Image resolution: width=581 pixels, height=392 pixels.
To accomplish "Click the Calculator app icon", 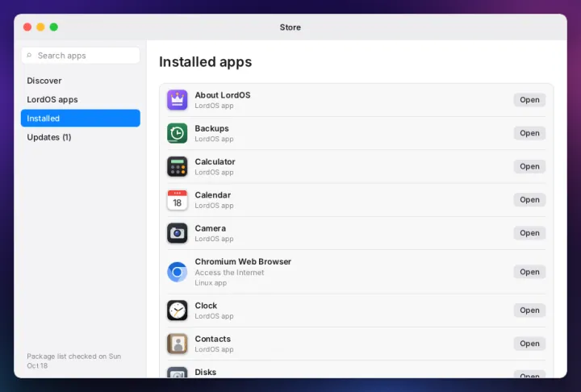I will click(x=177, y=167).
